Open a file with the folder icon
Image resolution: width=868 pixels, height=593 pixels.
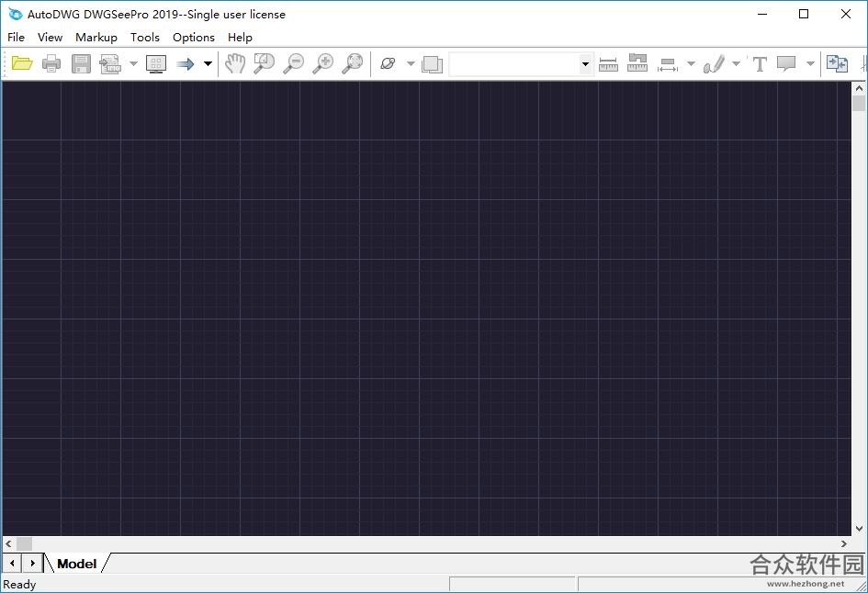click(x=22, y=63)
